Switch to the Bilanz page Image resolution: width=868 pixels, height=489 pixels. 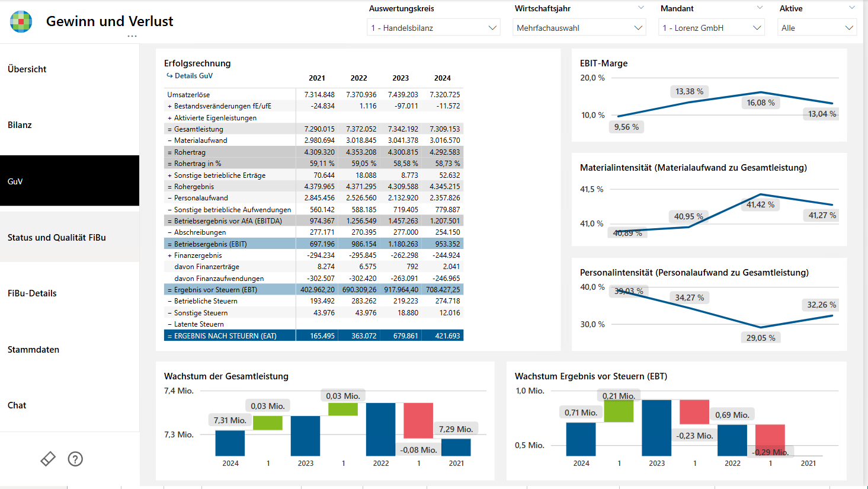[70, 125]
